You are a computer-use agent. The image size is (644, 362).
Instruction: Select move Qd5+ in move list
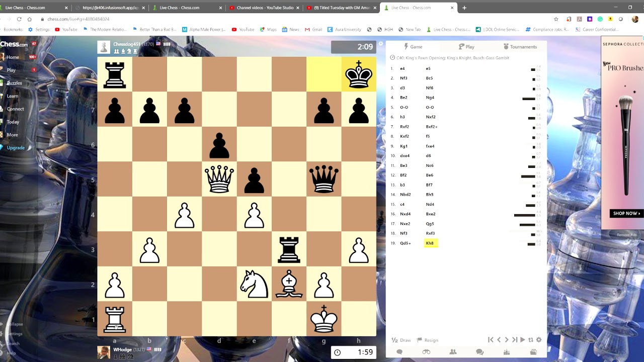[406, 243]
